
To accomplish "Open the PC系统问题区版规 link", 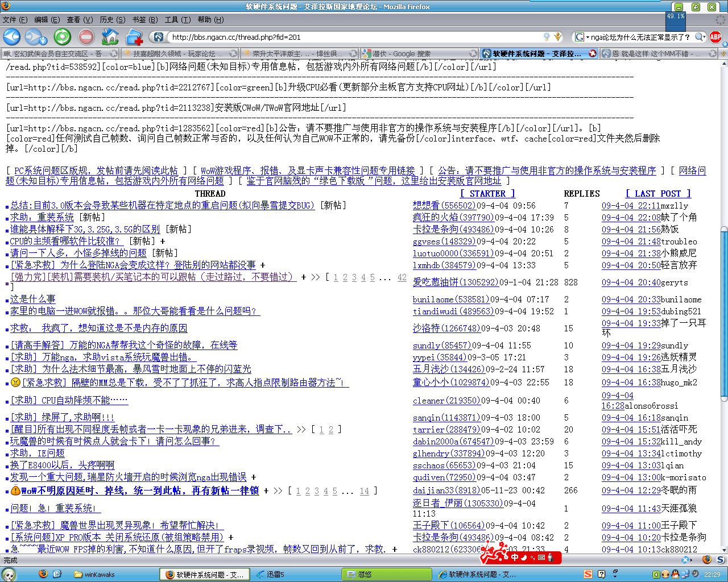I will [x=96, y=171].
